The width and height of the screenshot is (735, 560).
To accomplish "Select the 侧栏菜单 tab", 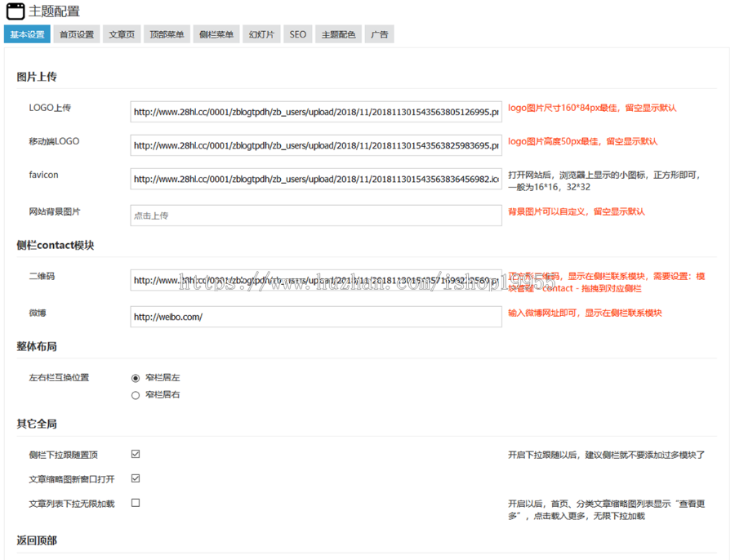I will coord(216,34).
